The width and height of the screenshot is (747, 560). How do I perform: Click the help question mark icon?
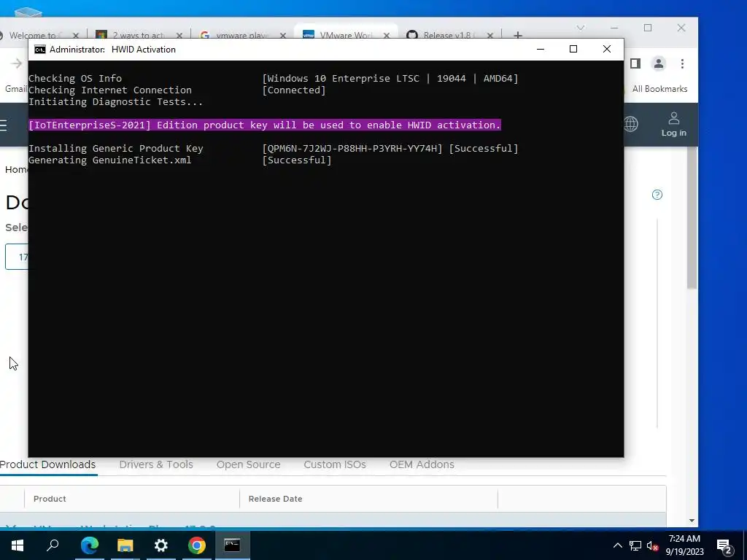(x=657, y=195)
